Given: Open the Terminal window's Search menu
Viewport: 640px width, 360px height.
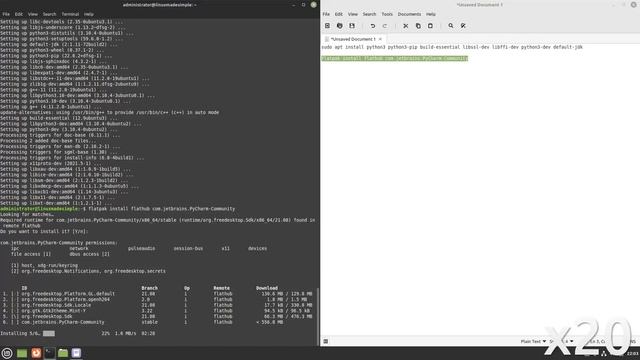Looking at the screenshot, I should coord(49,14).
